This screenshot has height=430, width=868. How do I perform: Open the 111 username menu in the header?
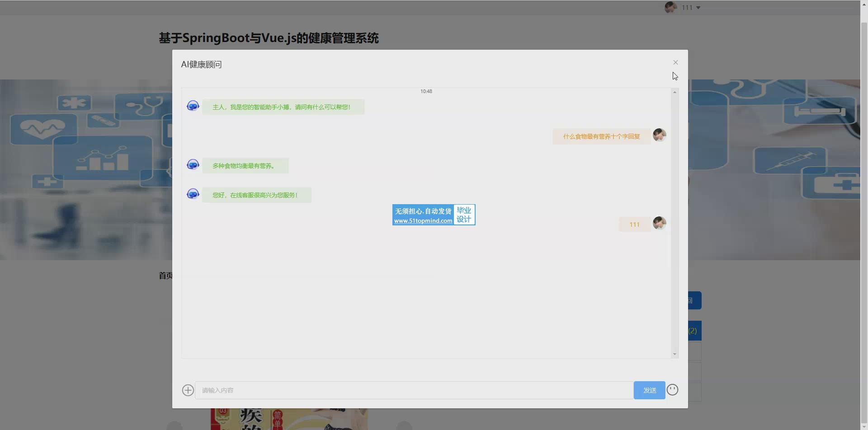coord(687,8)
